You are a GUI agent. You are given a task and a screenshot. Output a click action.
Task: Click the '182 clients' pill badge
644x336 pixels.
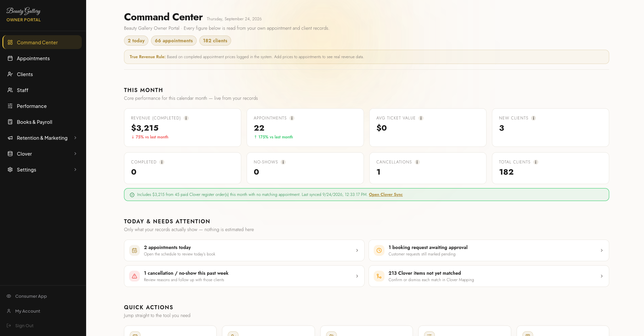pos(215,41)
